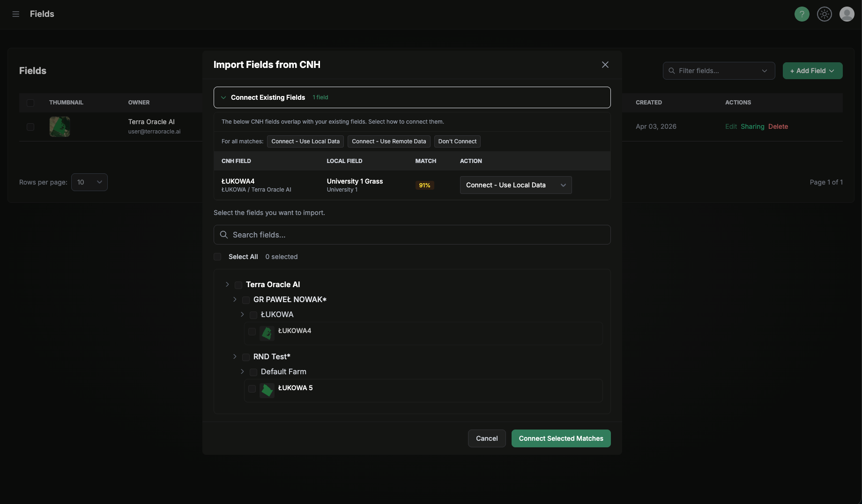Open the Connect - Use Local Data action dropdown
This screenshot has width=862, height=504.
[515, 185]
